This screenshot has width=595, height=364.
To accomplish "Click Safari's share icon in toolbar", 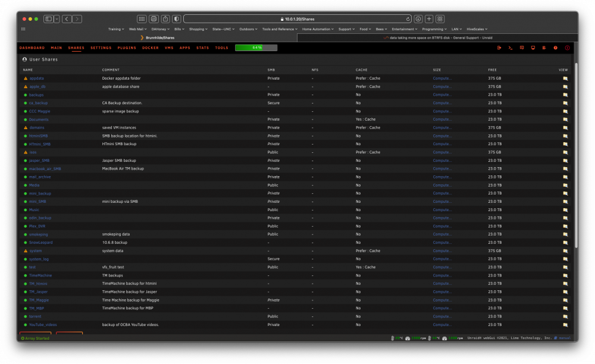I will point(165,19).
